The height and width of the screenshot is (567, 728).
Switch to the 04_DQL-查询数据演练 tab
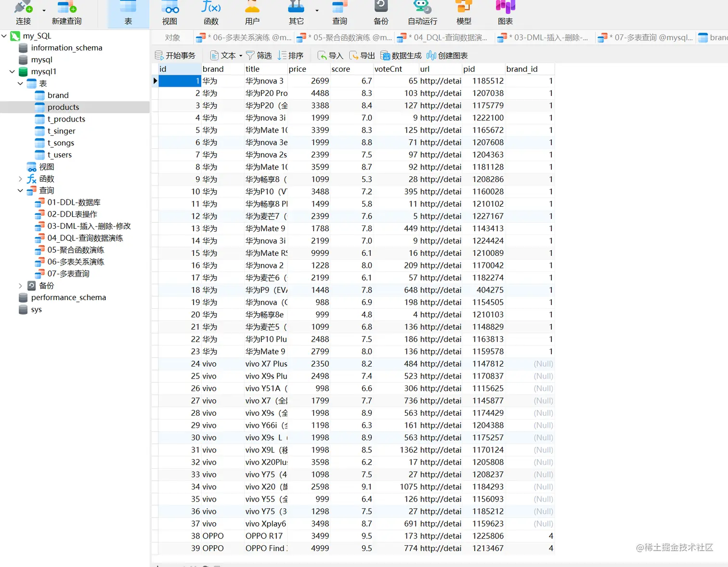point(444,38)
